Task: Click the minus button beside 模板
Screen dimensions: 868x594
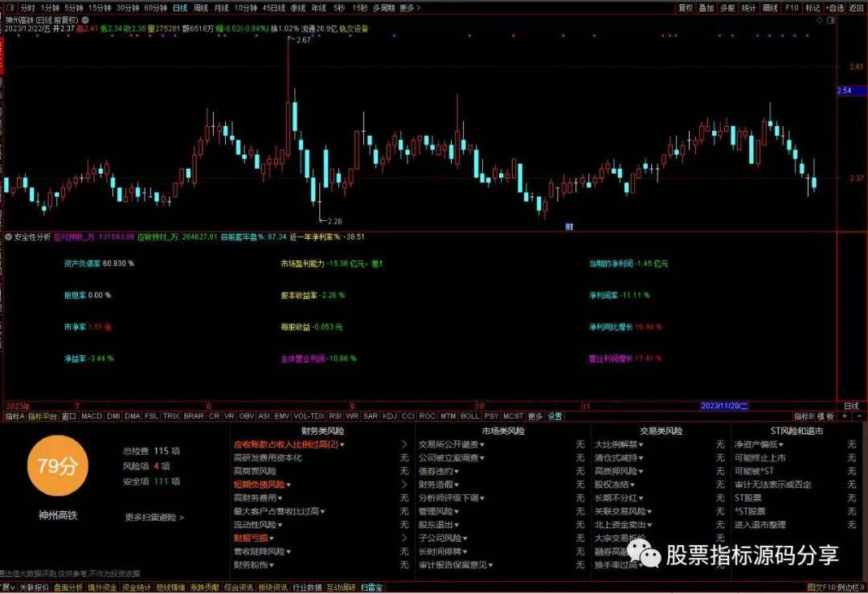Action: tap(859, 416)
